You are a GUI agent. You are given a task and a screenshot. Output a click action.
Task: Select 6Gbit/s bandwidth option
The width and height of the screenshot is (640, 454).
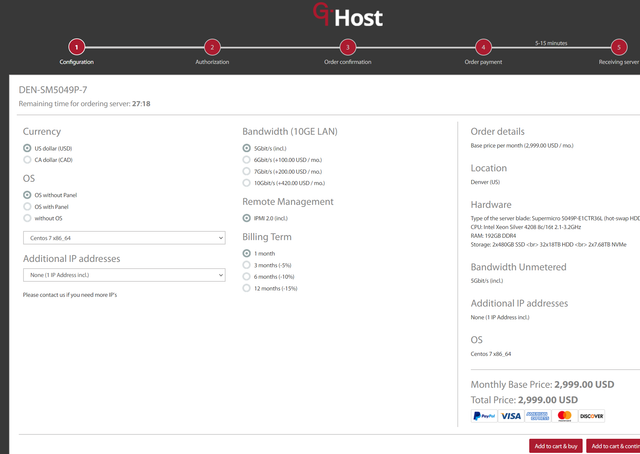[x=247, y=160]
